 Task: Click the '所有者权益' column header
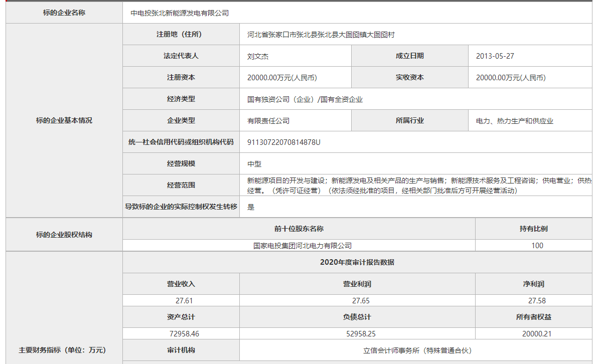(534, 317)
